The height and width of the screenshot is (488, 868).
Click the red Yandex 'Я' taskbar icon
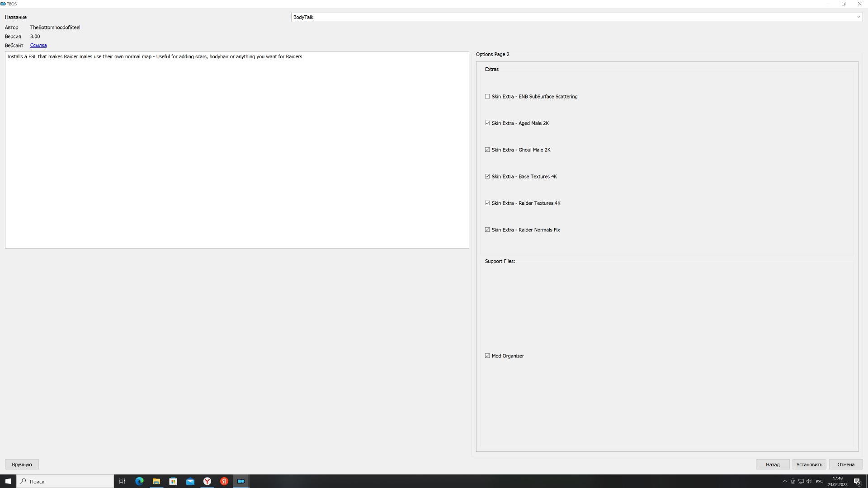pos(224,481)
